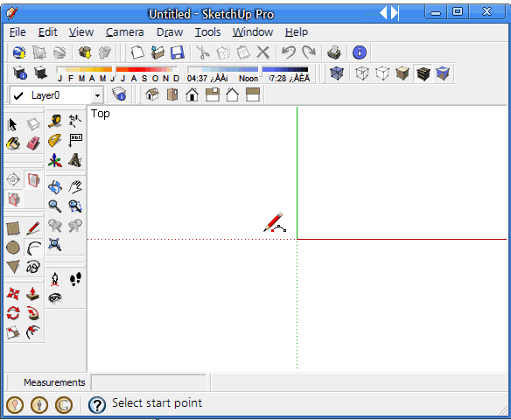
Task: Click the Undo arrow button
Action: (x=289, y=52)
